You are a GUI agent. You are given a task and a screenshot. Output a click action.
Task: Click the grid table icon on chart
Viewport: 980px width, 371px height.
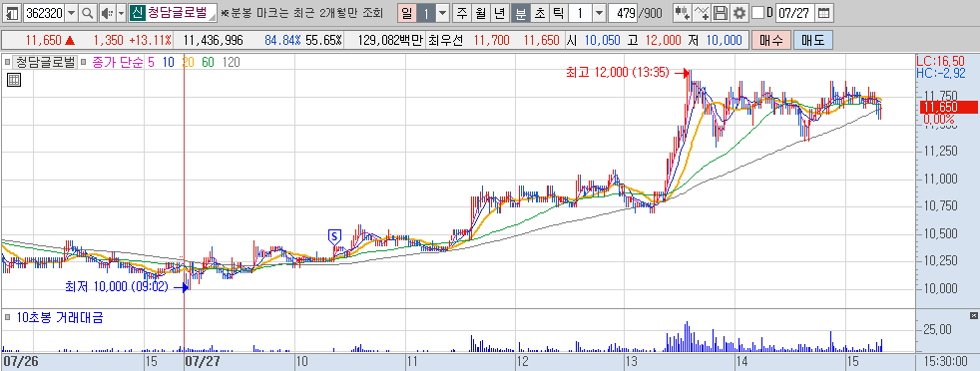pyautogui.click(x=14, y=80)
